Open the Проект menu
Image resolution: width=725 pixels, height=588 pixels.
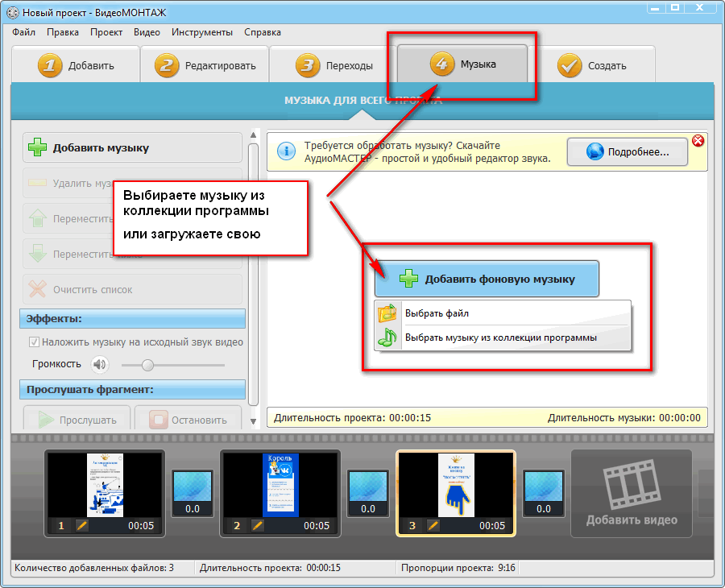click(x=106, y=32)
